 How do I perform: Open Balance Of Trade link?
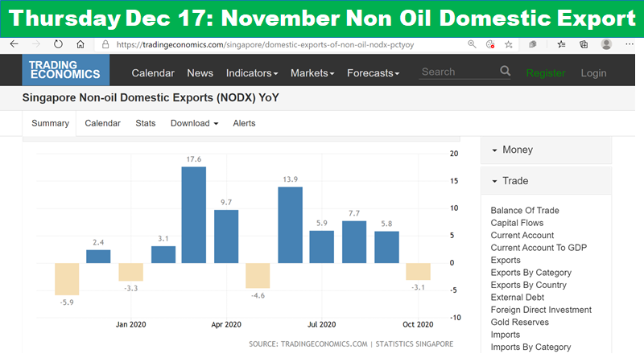click(525, 210)
